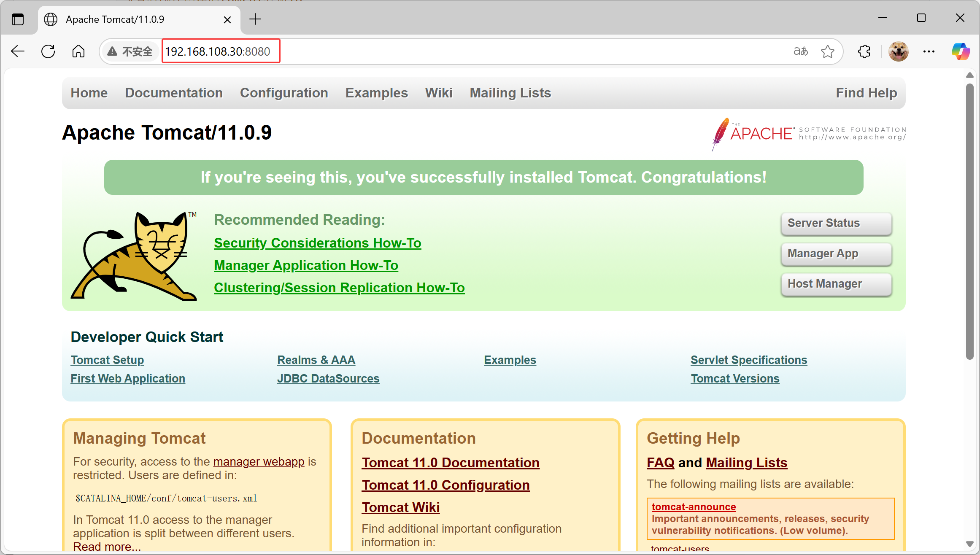Open Security Considerations How-To link
This screenshot has width=980, height=555.
pyautogui.click(x=317, y=243)
